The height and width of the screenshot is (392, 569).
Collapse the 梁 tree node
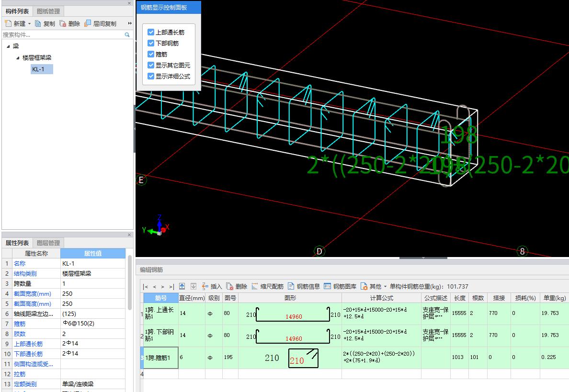(8, 46)
